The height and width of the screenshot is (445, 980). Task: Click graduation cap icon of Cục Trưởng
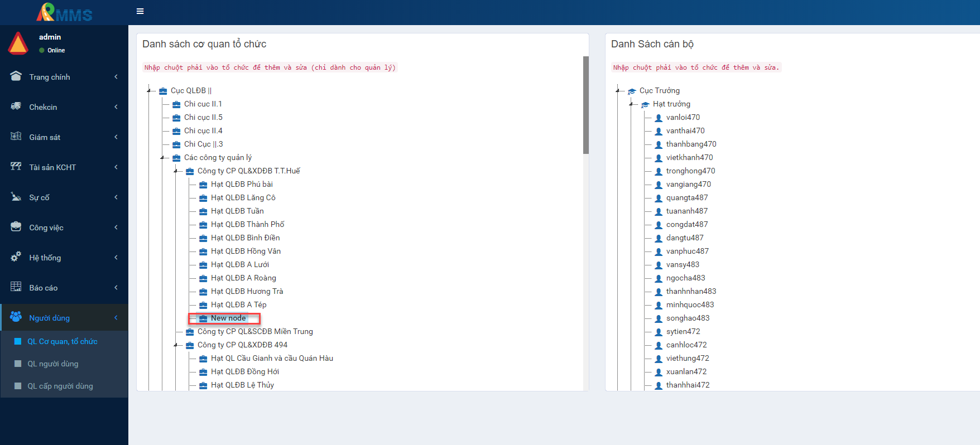point(632,91)
